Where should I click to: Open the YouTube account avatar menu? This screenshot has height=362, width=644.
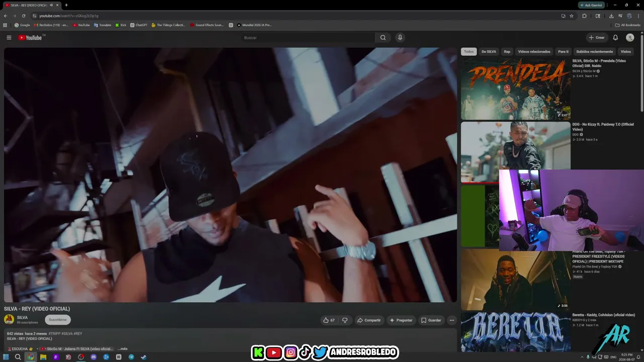tap(630, 38)
